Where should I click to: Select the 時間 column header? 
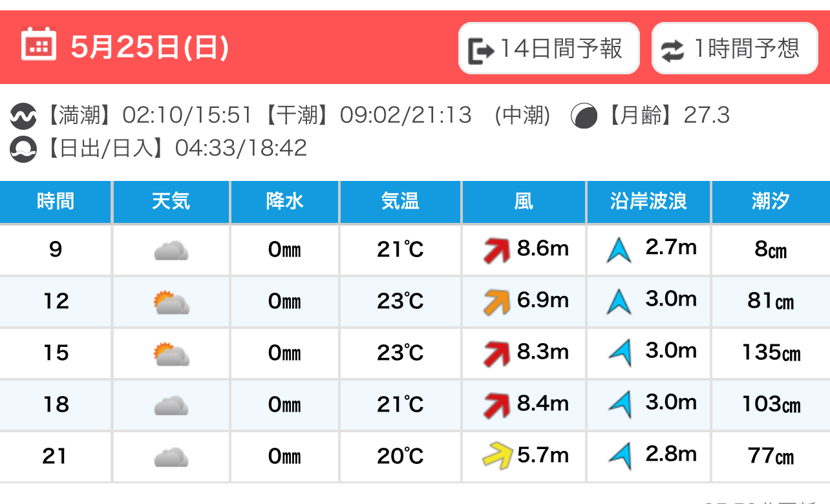[56, 202]
